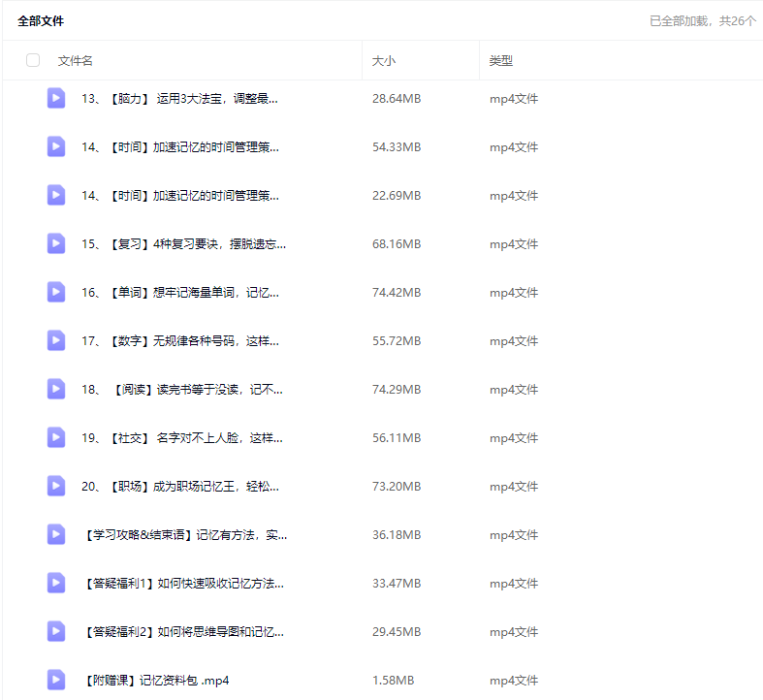
Task: Open the 22.69MB【时间】加速记忆 file name
Action: pos(180,195)
